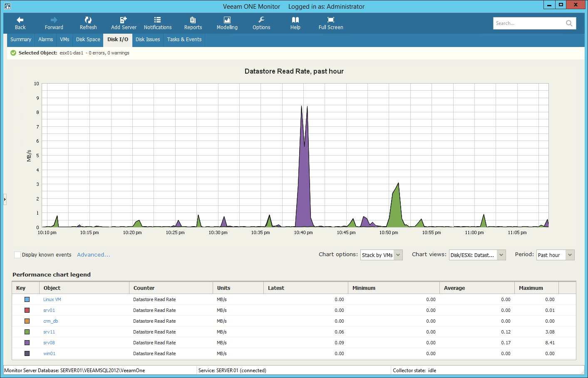
Task: Click the red srv01 color key
Action: pos(27,310)
